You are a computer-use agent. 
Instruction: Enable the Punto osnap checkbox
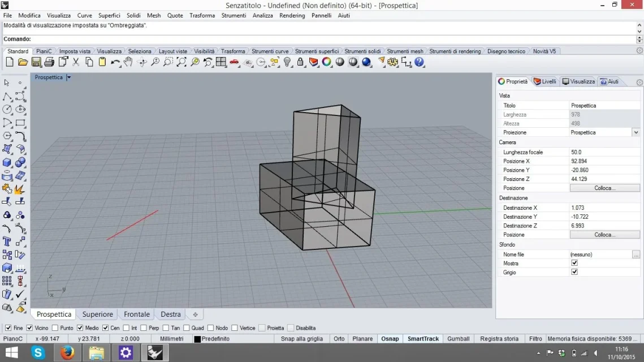click(x=55, y=328)
